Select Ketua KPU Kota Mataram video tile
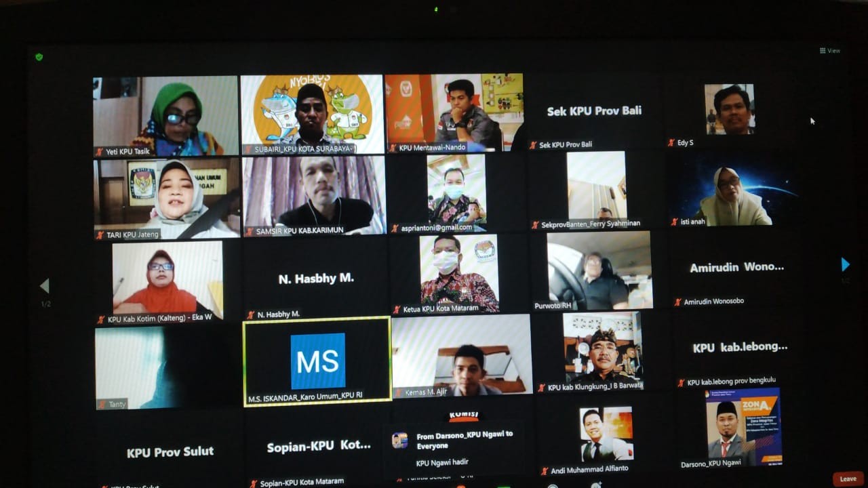 pos(459,271)
